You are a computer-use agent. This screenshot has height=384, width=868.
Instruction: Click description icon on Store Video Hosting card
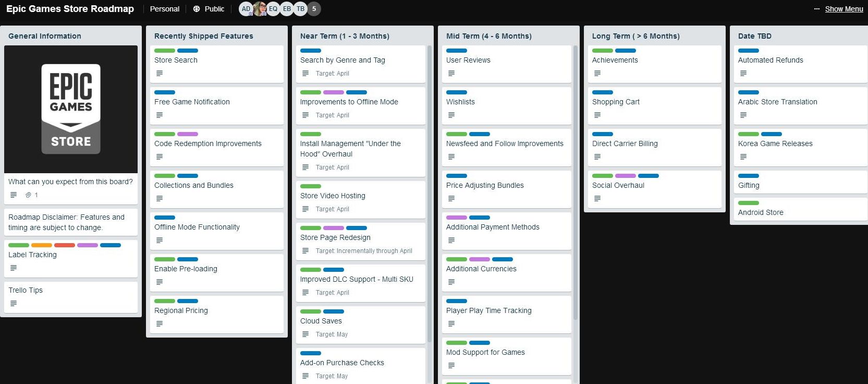[x=305, y=209]
